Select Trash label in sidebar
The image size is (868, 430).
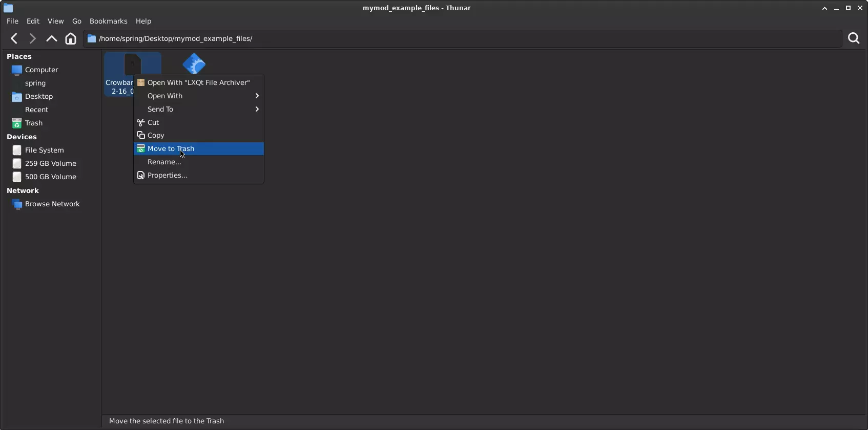tap(34, 123)
